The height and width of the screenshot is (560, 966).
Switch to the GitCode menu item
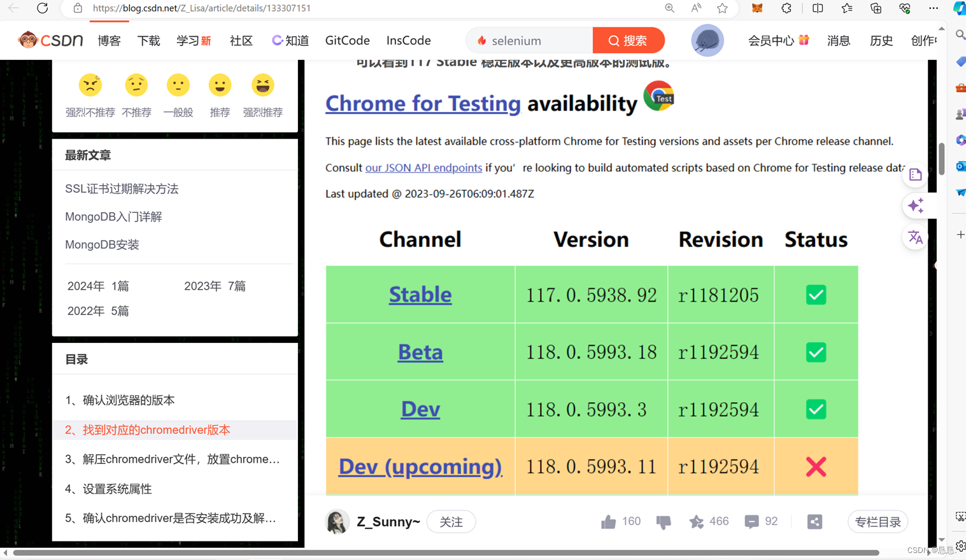347,40
